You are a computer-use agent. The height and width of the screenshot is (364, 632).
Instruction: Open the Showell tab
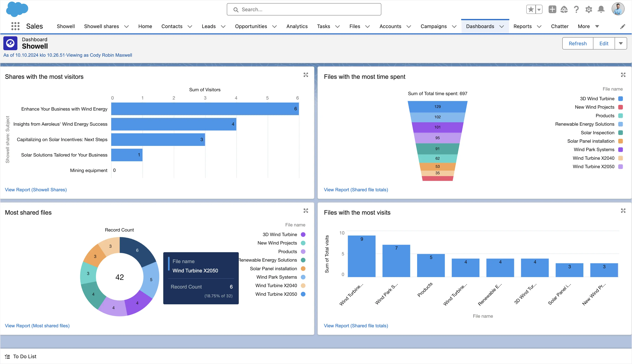[66, 26]
